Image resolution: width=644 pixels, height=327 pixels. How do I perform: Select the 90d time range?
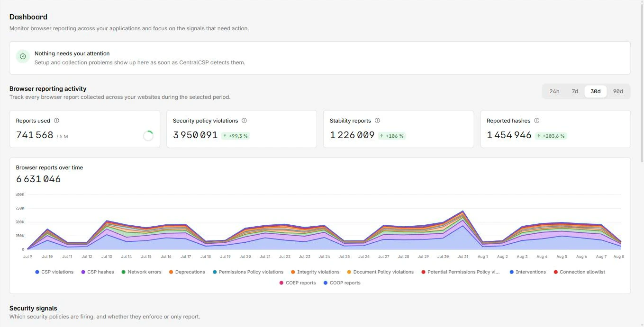[x=618, y=91]
